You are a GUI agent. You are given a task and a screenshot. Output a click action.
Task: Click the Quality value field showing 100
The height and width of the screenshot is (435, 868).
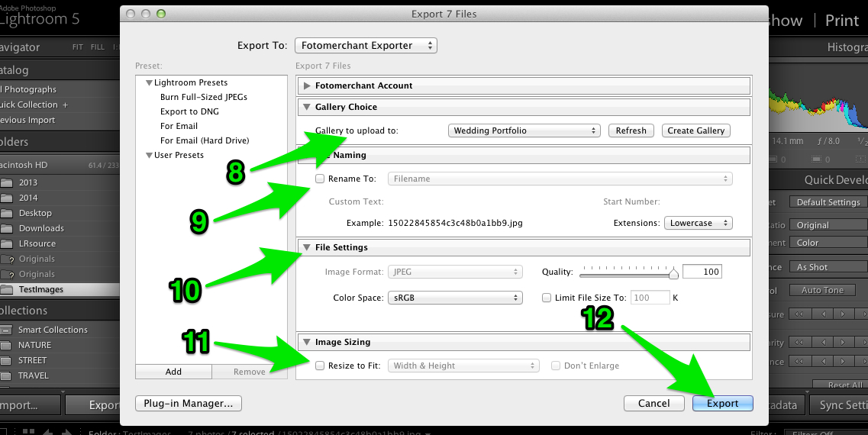(x=702, y=272)
